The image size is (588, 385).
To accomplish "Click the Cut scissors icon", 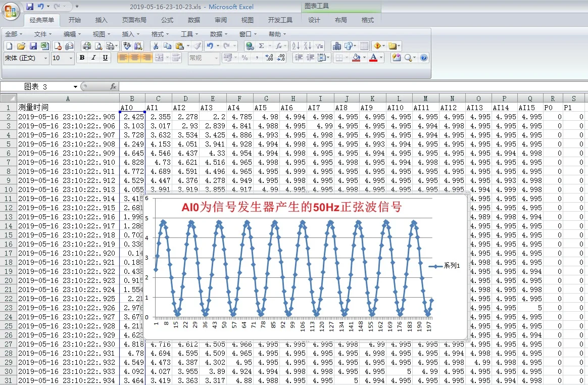I will pyautogui.click(x=156, y=46).
